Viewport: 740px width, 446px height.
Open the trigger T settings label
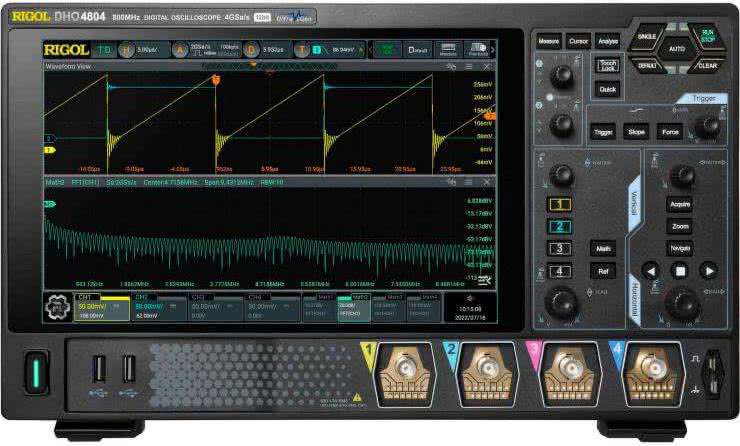tap(302, 49)
